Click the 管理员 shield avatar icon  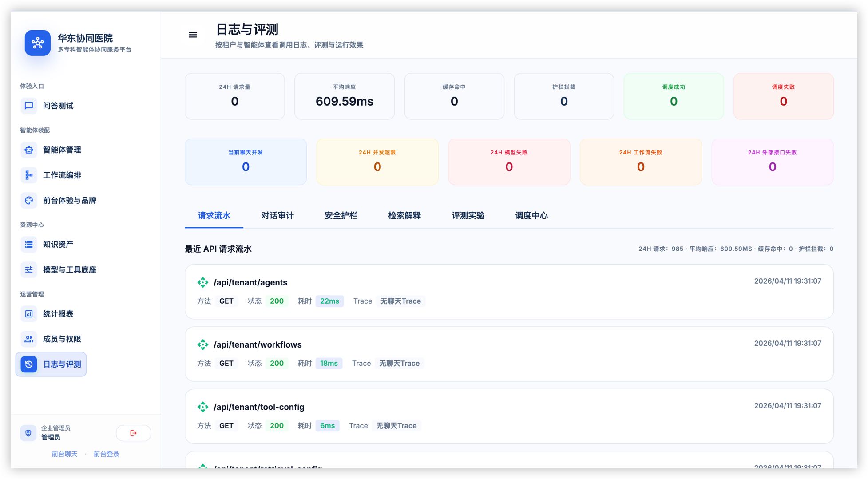click(x=28, y=433)
